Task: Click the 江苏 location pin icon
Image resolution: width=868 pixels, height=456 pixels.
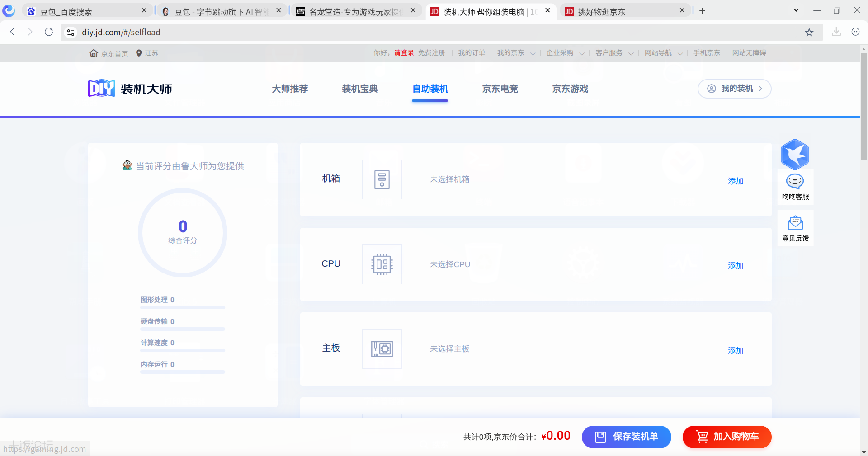Action: [x=139, y=53]
